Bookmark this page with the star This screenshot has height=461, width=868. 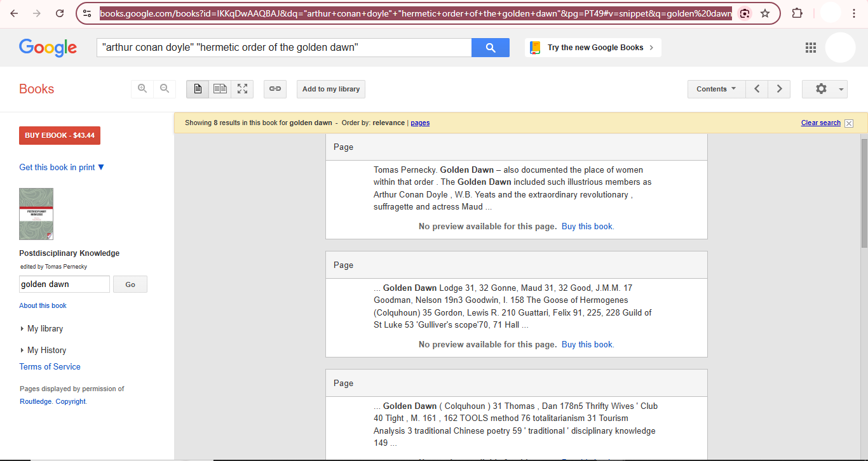765,13
